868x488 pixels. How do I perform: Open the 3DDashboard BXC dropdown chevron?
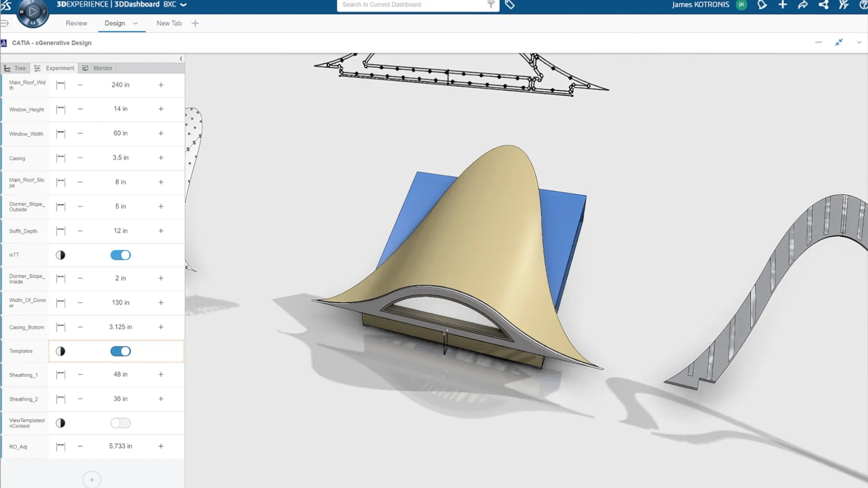coord(183,5)
